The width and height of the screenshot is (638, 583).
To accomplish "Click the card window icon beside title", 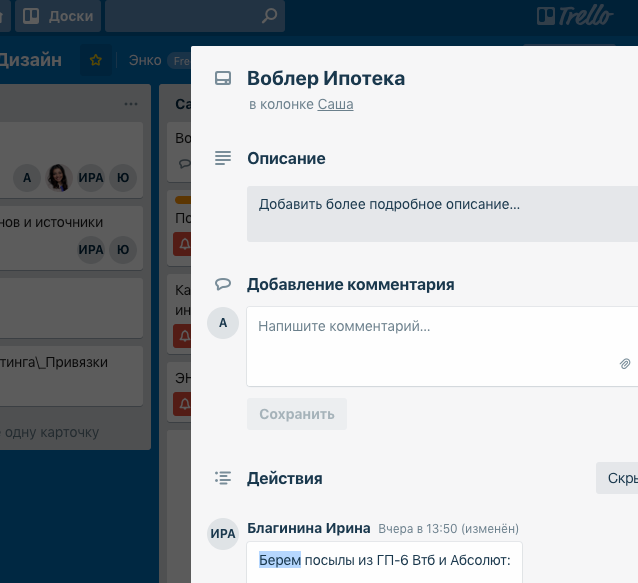I will click(223, 78).
